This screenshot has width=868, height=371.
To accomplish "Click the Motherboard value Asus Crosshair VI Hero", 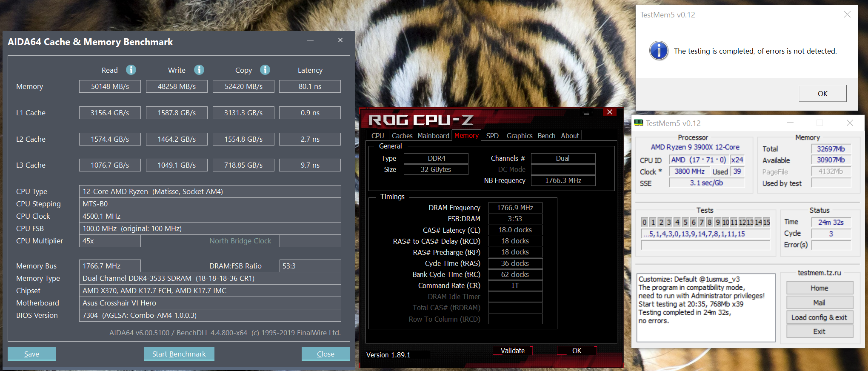I will pyautogui.click(x=210, y=303).
